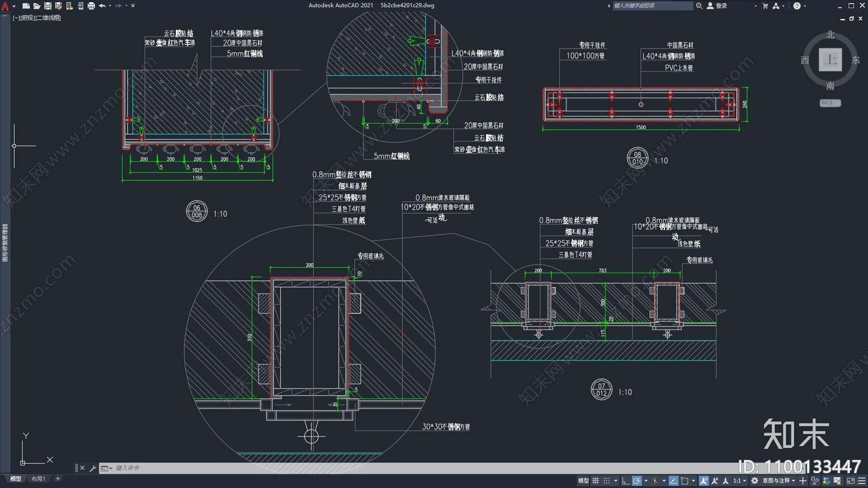Click the ViewCube 上 top face
The image size is (868, 488).
tap(830, 60)
